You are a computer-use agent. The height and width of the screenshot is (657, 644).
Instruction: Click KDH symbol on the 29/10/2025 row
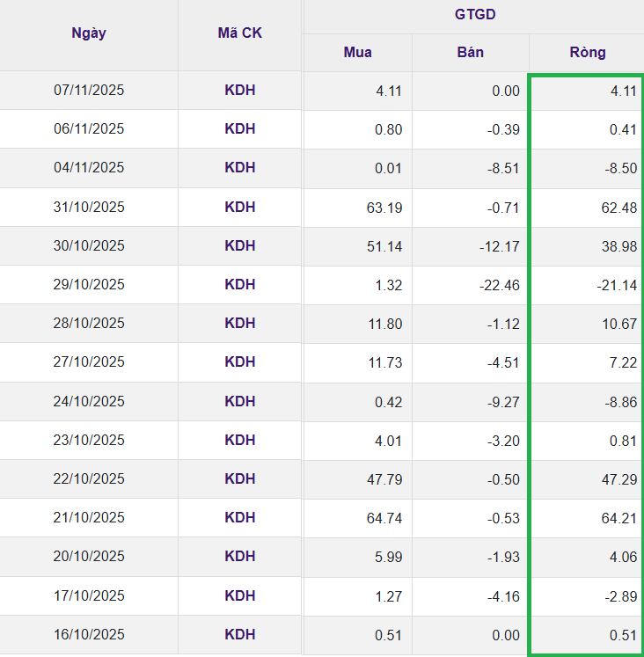[x=239, y=284]
